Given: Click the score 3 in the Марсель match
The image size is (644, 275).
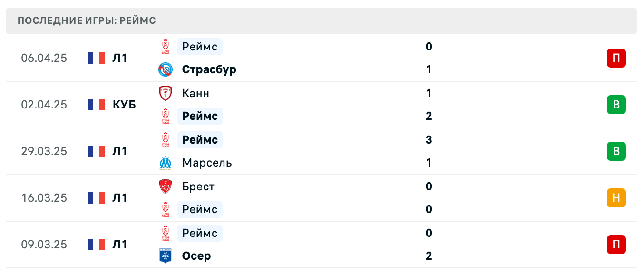Looking at the screenshot, I should coord(429,140).
